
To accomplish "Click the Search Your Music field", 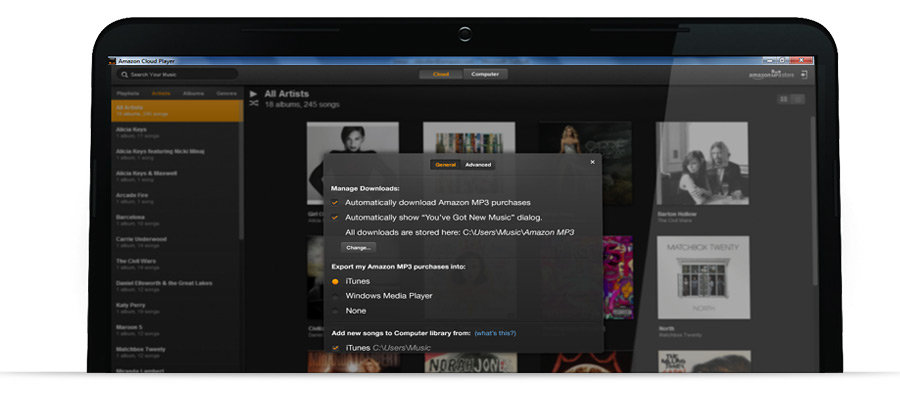I will coord(177,75).
